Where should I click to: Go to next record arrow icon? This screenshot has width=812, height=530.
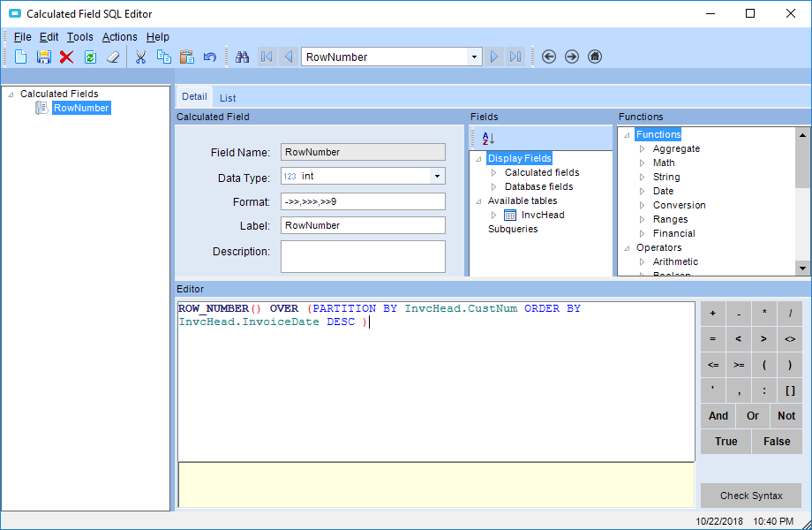tap(494, 57)
